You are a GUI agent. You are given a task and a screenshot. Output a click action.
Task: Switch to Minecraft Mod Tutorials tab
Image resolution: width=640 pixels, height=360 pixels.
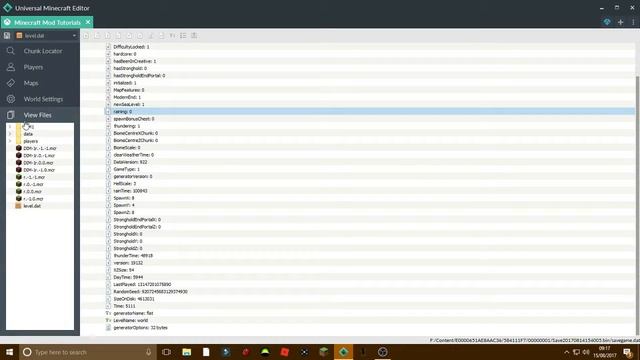47,22
